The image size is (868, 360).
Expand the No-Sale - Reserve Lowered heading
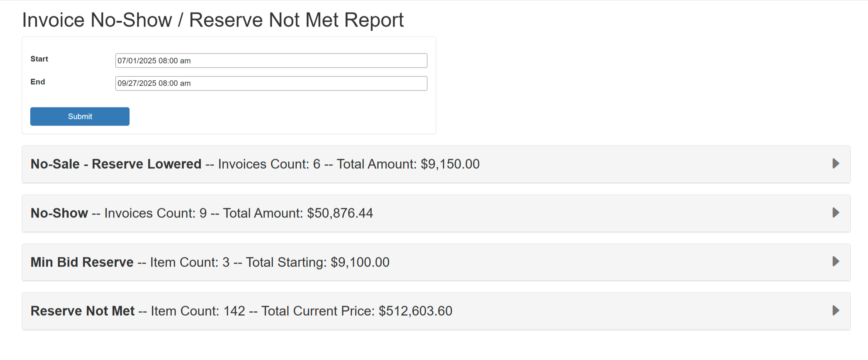[116, 164]
